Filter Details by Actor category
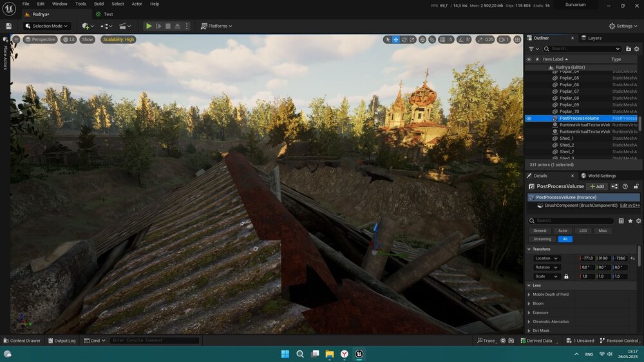Image resolution: width=644 pixels, height=362 pixels. click(x=563, y=231)
